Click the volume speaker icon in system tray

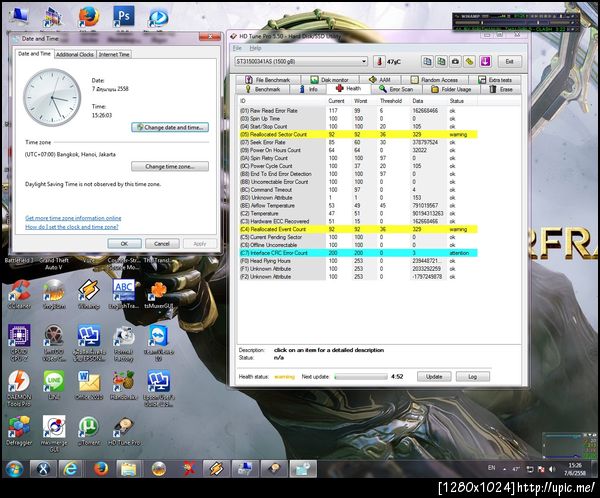pyautogui.click(x=551, y=469)
